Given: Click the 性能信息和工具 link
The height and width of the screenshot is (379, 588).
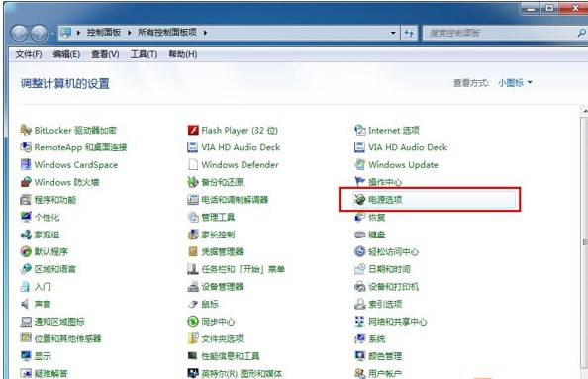Looking at the screenshot, I should [x=231, y=356].
